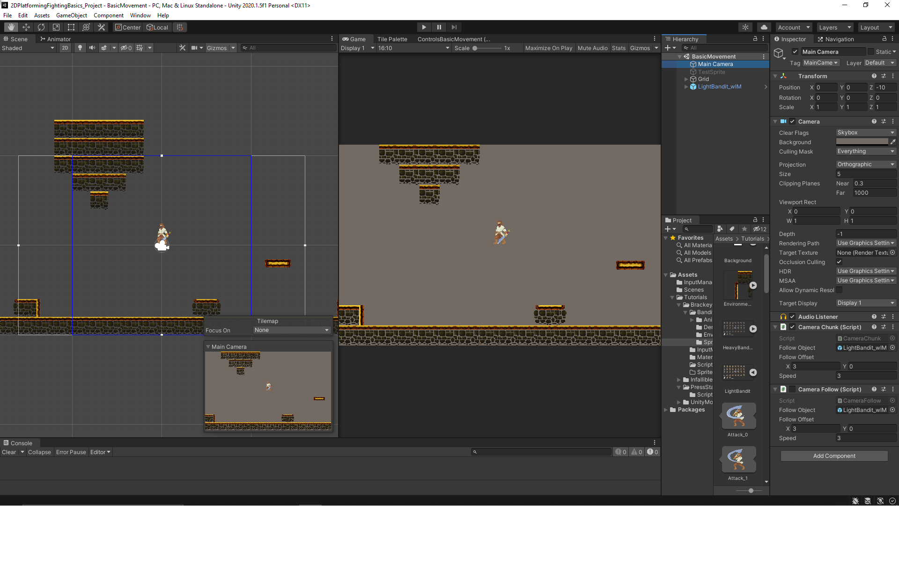Image resolution: width=899 pixels, height=588 pixels.
Task: Expand the LightBandit_wIM hierarchy item
Action: [686, 87]
